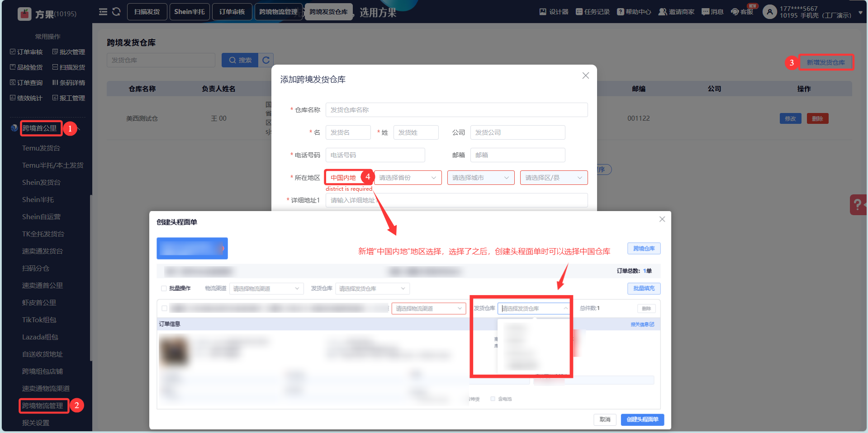Focus the 电话号码 input field
The height and width of the screenshot is (433, 868).
375,155
